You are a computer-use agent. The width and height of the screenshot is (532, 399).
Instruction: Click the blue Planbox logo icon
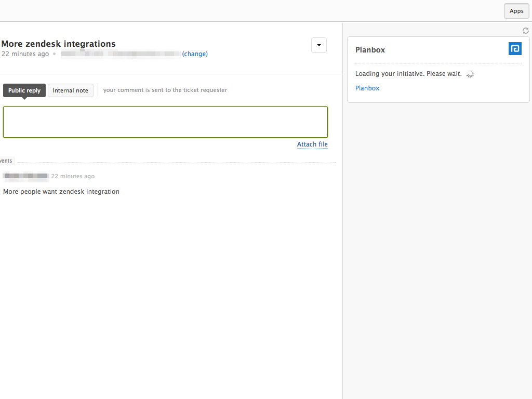coord(515,49)
